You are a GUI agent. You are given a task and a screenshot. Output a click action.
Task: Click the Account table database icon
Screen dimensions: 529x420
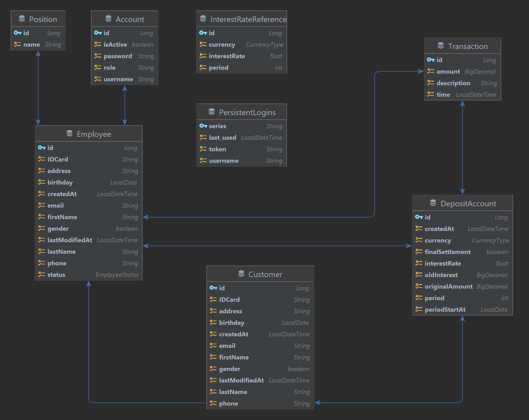click(108, 19)
